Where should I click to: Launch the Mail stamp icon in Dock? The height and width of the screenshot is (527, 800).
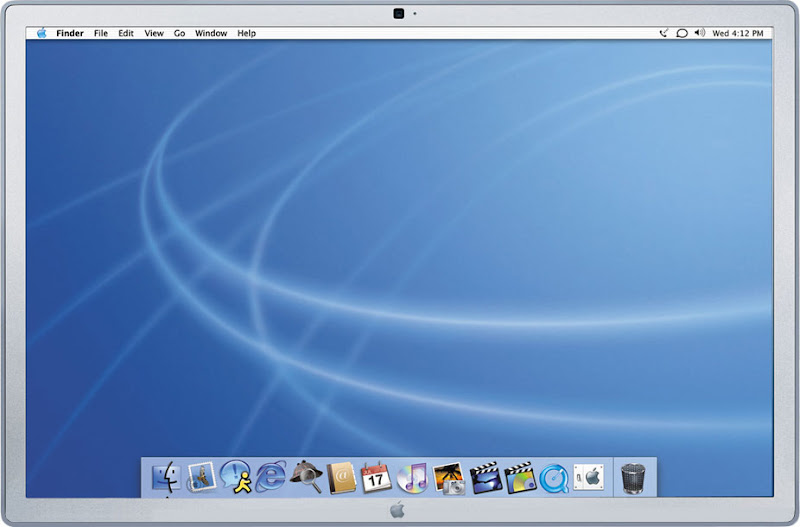[201, 478]
